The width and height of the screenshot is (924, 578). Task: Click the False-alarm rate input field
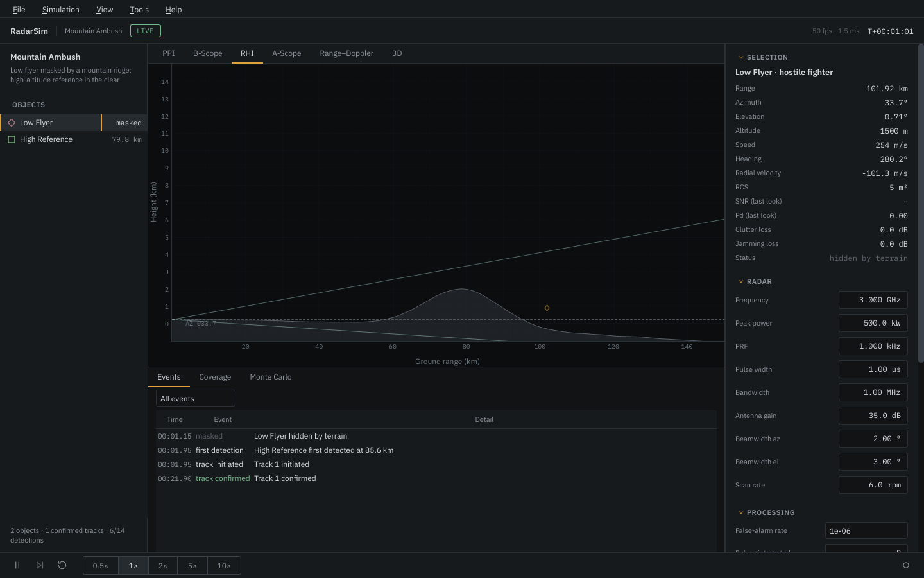(x=866, y=530)
